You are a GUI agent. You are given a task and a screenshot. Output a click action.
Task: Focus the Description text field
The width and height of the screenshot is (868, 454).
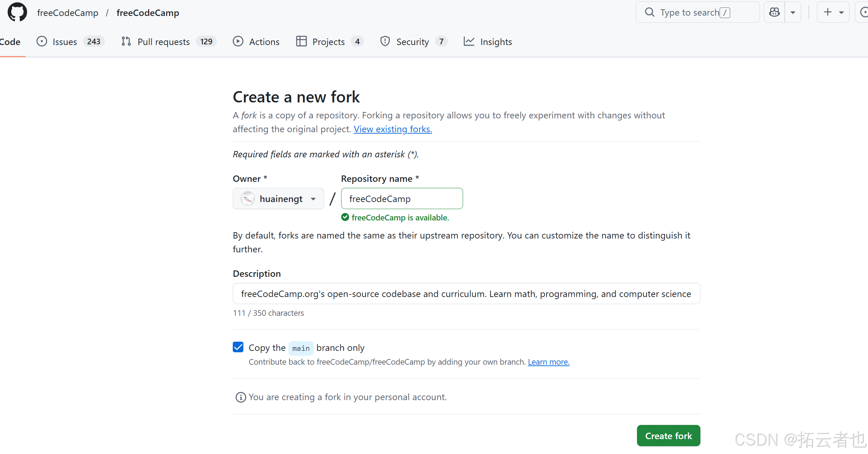click(x=466, y=294)
